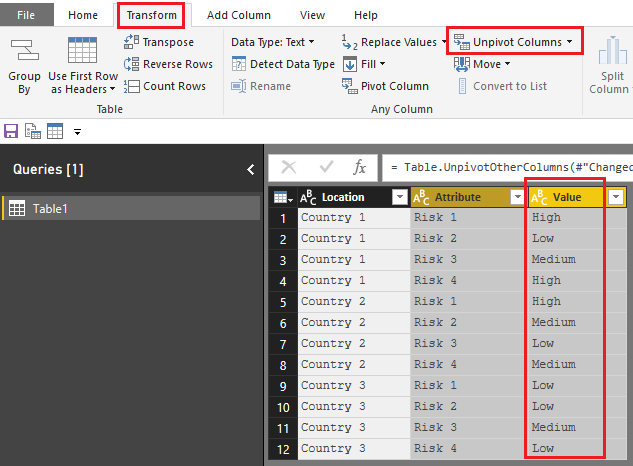Screen dimensions: 633x466
Task: Click the ABC type icon of Attribute column
Action: pos(421,197)
